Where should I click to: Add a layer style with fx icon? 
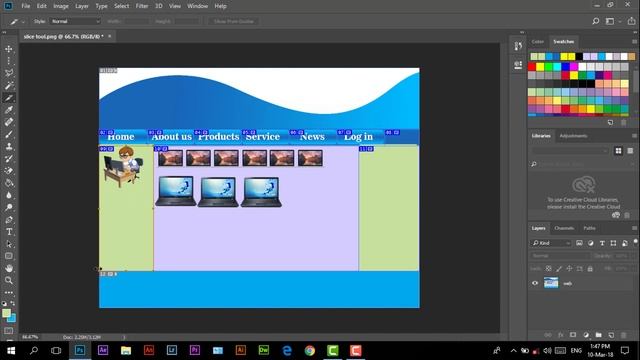coord(560,335)
